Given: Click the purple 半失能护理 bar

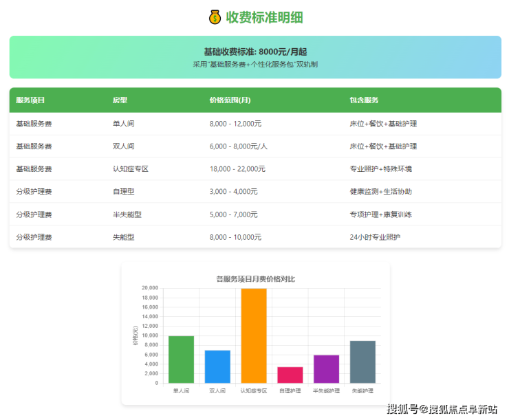Looking at the screenshot, I should click(326, 369).
